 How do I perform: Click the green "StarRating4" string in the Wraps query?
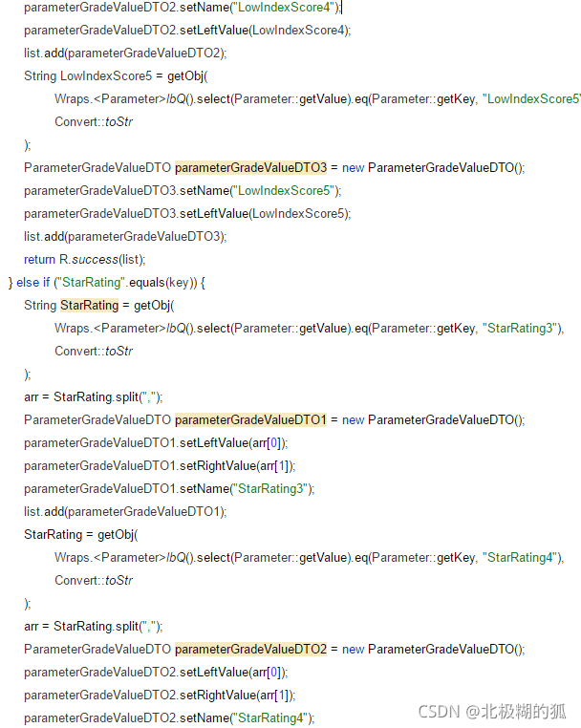pos(520,558)
